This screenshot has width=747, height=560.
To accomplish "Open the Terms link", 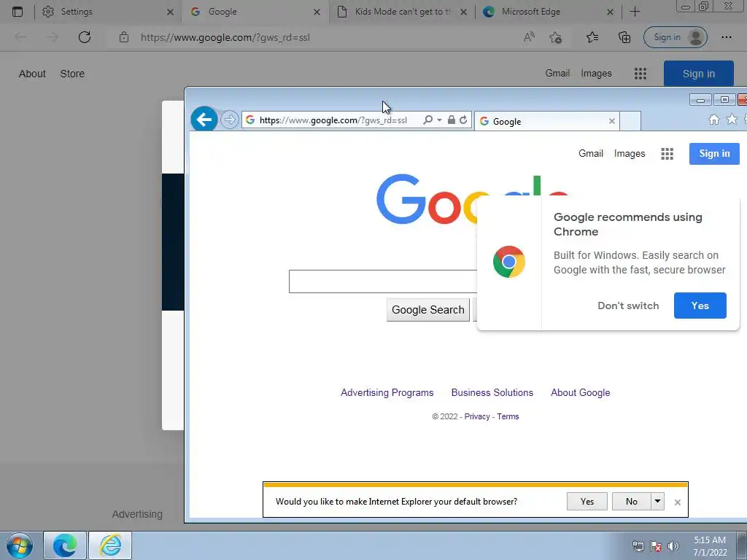I will (508, 416).
